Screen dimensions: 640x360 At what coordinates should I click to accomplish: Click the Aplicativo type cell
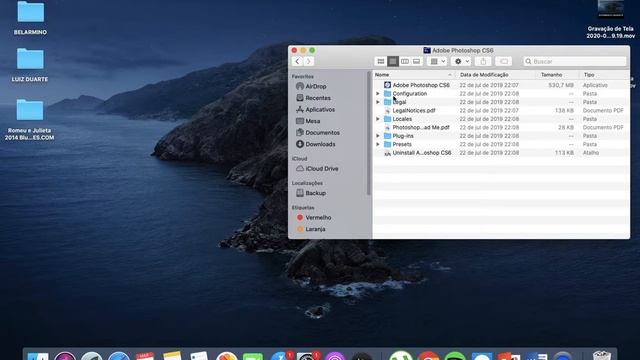coord(595,85)
